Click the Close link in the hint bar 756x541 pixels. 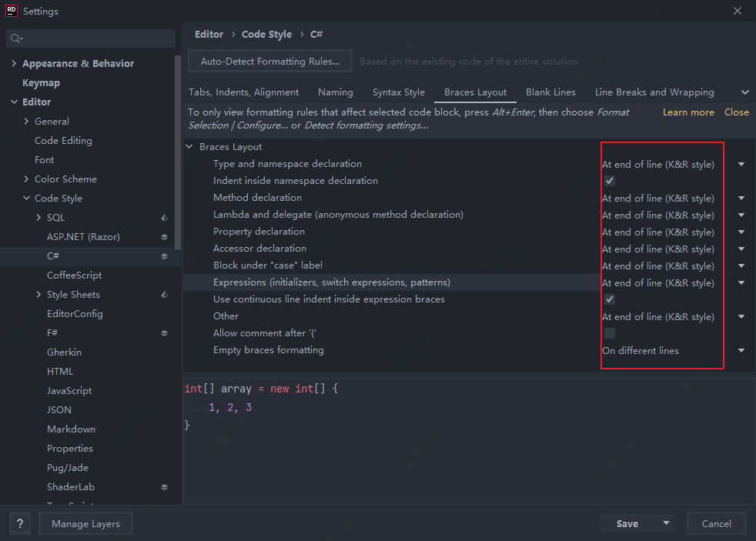tap(736, 112)
